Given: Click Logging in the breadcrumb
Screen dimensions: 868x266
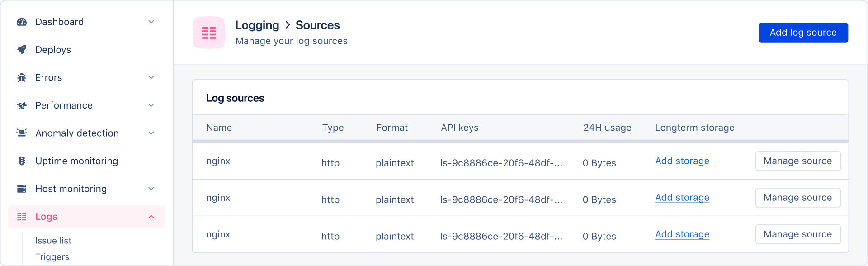Looking at the screenshot, I should (x=257, y=25).
